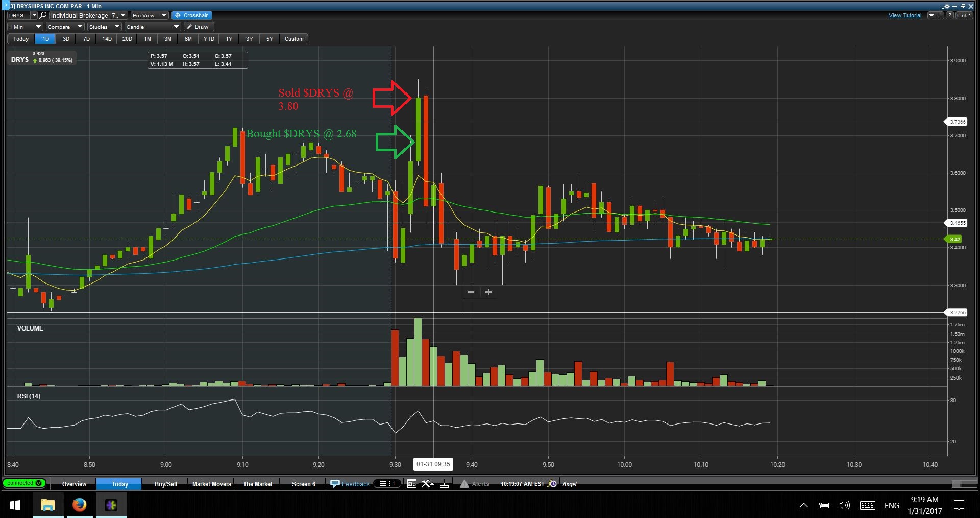Click the connected status indicator
980x518 pixels.
[x=24, y=483]
